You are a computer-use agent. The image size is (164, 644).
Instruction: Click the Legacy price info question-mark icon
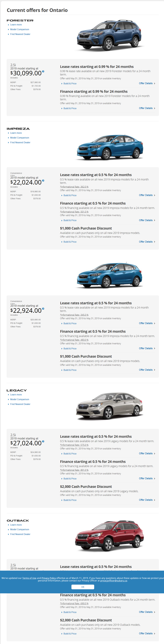click(43, 442)
